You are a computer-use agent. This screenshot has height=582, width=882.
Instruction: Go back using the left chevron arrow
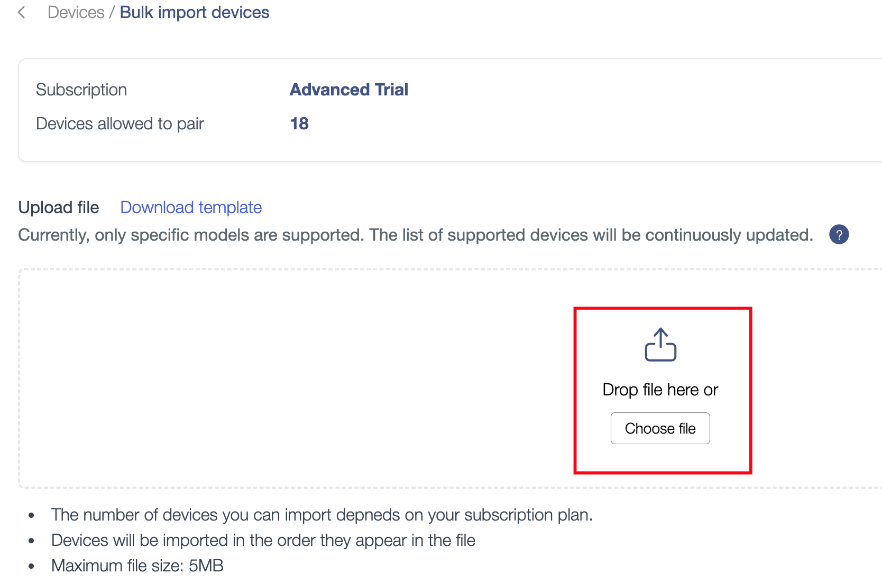(21, 12)
